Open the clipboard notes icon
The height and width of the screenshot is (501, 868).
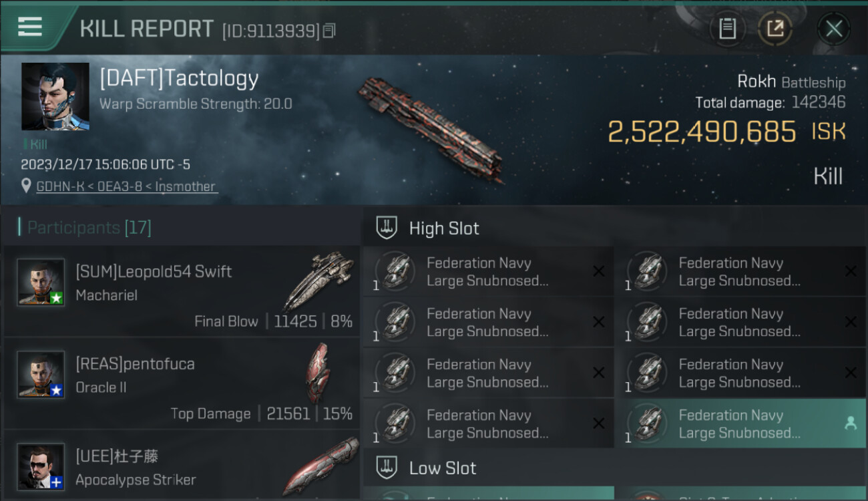(727, 29)
